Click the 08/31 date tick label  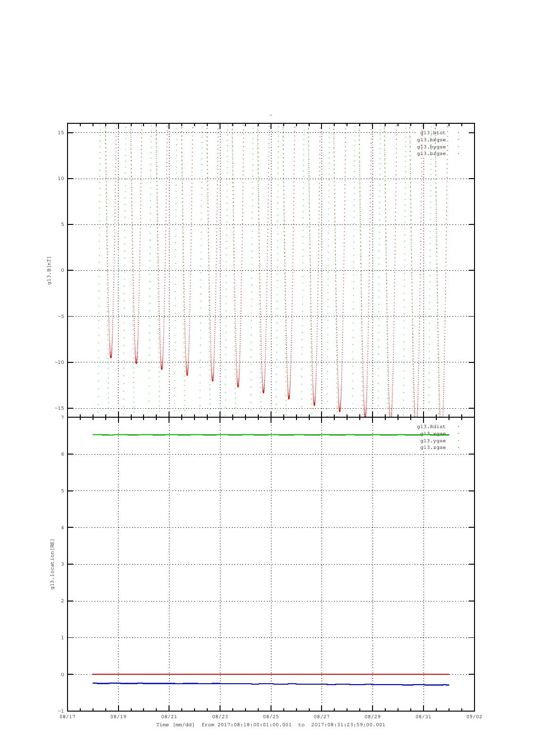(x=424, y=717)
